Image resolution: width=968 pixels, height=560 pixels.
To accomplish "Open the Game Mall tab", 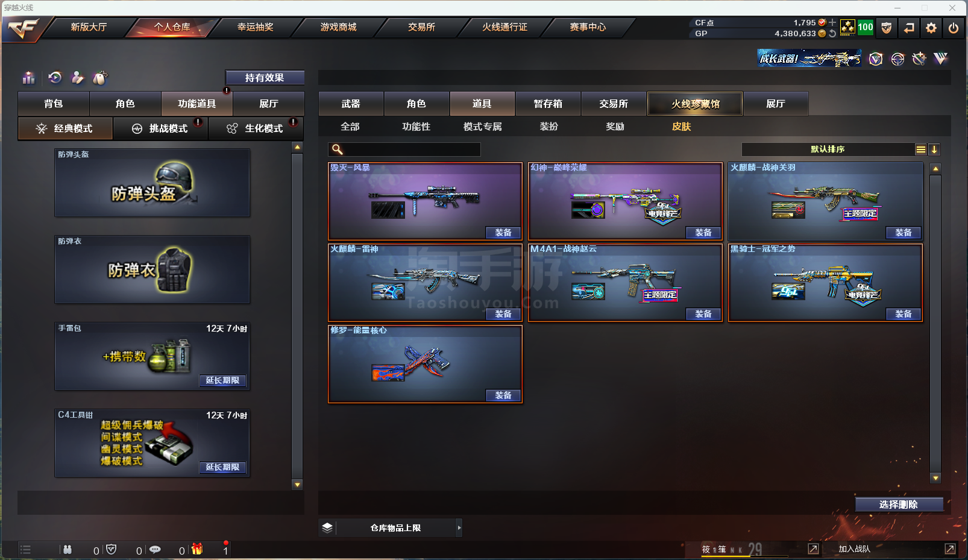I will coord(338,27).
